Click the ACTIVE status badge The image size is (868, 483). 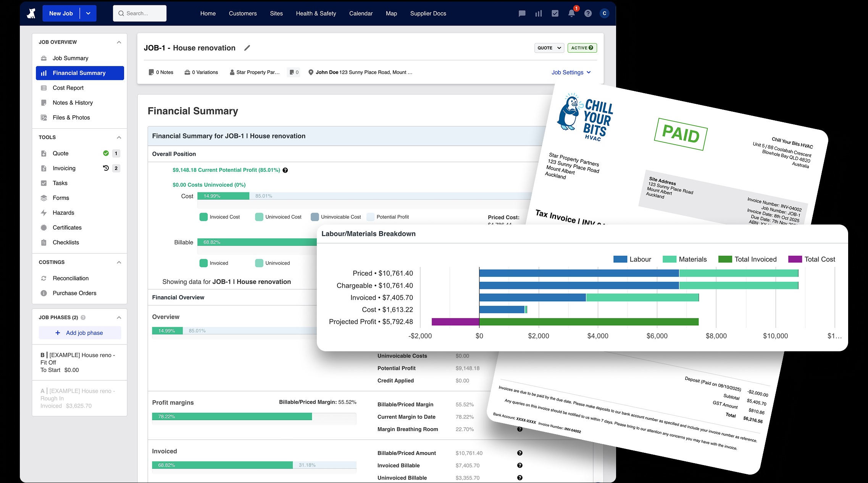(x=582, y=48)
